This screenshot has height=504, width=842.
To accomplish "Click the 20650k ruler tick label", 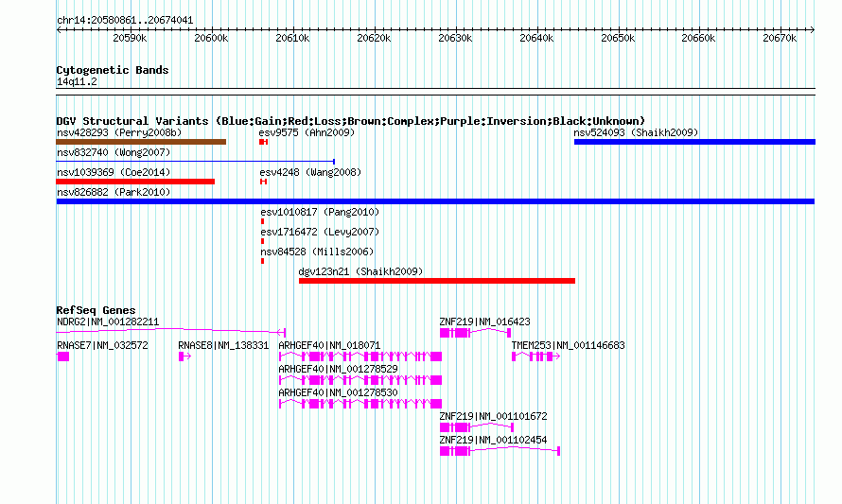I will pyautogui.click(x=618, y=38).
